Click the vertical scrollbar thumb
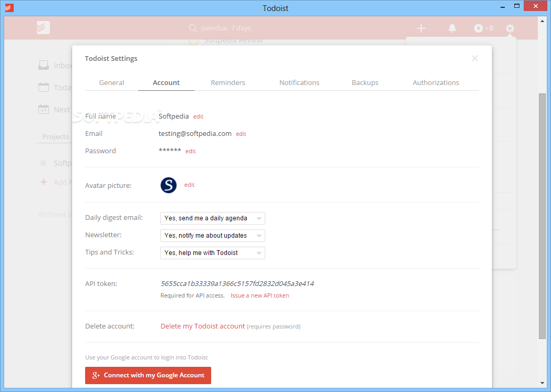This screenshot has height=392, width=551. click(x=542, y=216)
